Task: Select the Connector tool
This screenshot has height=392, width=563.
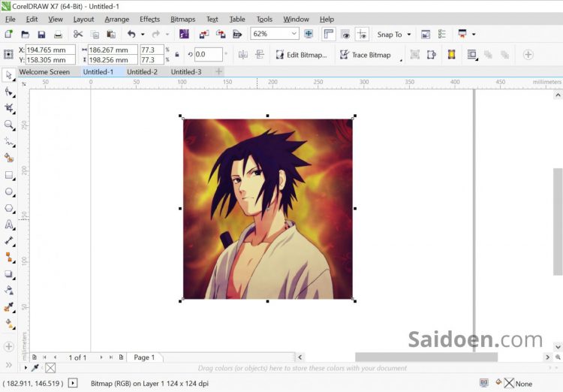Action: tap(8, 257)
